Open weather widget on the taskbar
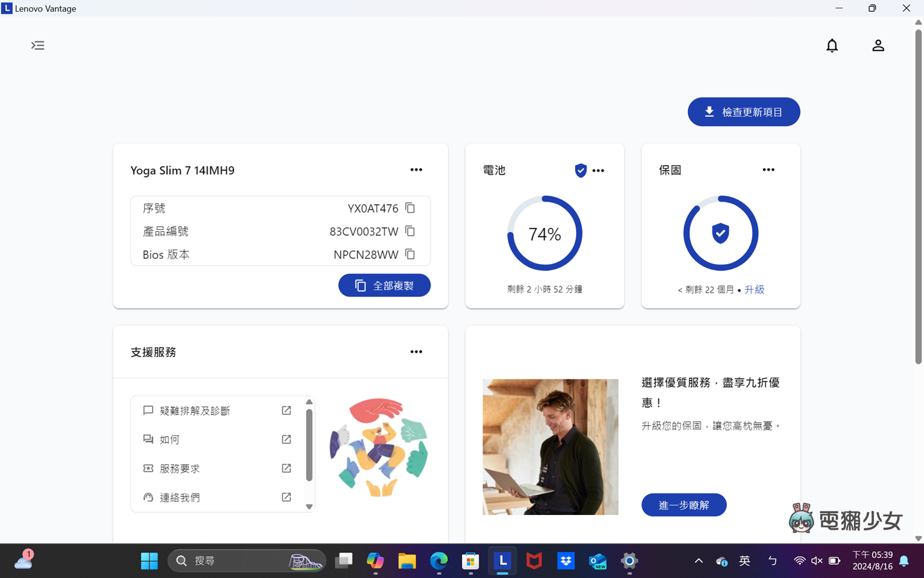Screen dimensions: 924x578 24,560
